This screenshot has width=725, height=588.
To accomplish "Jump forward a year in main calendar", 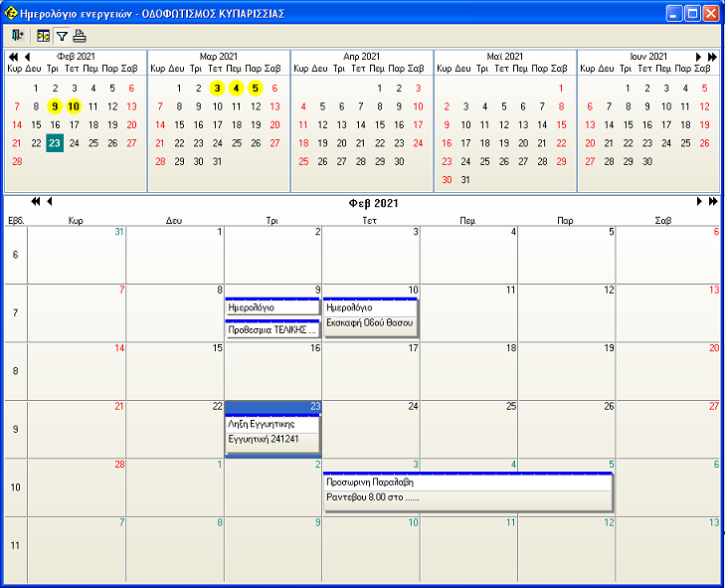I will point(712,202).
